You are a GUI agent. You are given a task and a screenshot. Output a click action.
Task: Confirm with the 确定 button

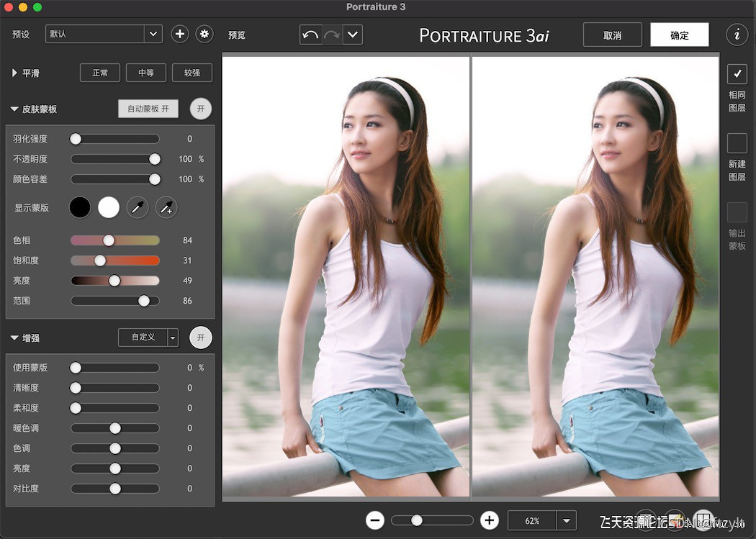coord(680,35)
